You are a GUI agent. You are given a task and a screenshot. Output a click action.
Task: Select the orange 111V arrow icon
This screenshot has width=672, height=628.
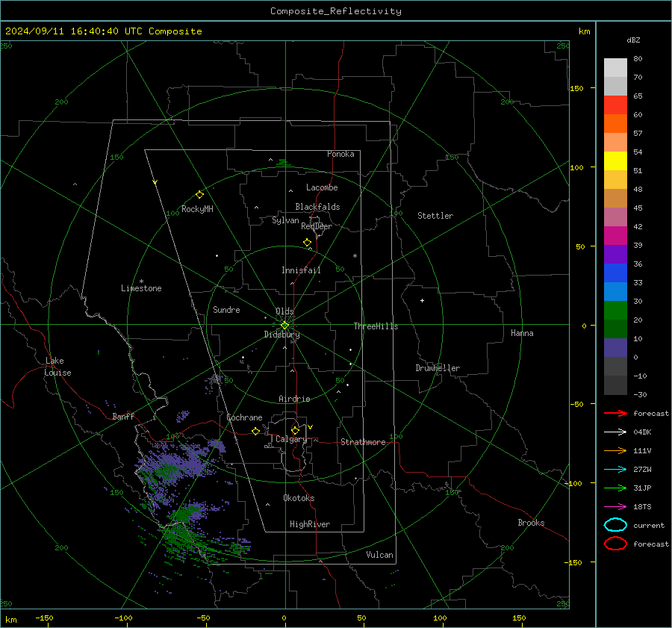point(615,450)
